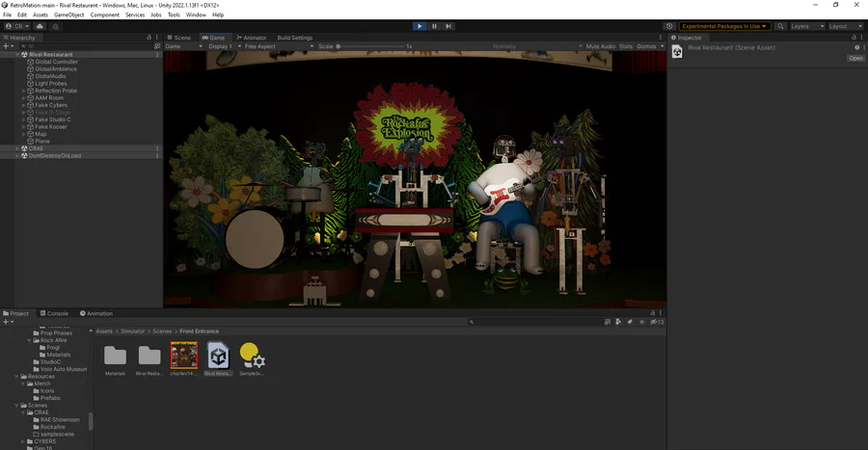Image resolution: width=868 pixels, height=450 pixels.
Task: Adjust the Game view Scale slider
Action: point(369,46)
